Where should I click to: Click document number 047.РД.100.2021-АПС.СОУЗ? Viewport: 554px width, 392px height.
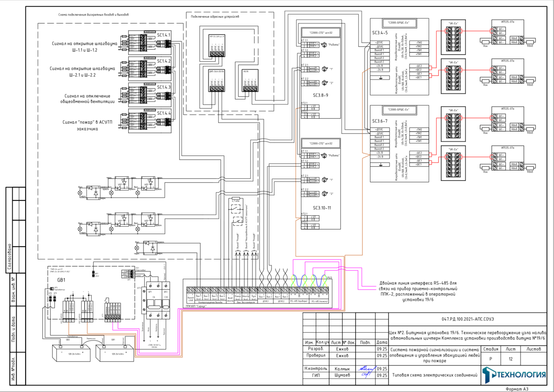[467, 319]
